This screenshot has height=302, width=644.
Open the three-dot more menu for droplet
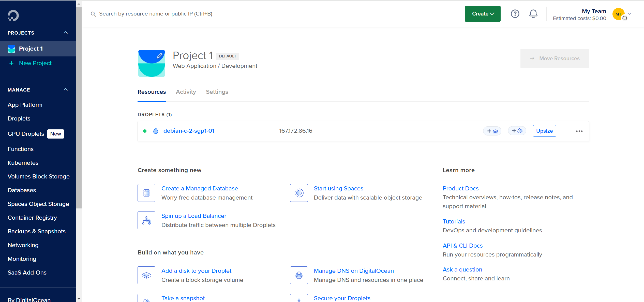pos(579,131)
